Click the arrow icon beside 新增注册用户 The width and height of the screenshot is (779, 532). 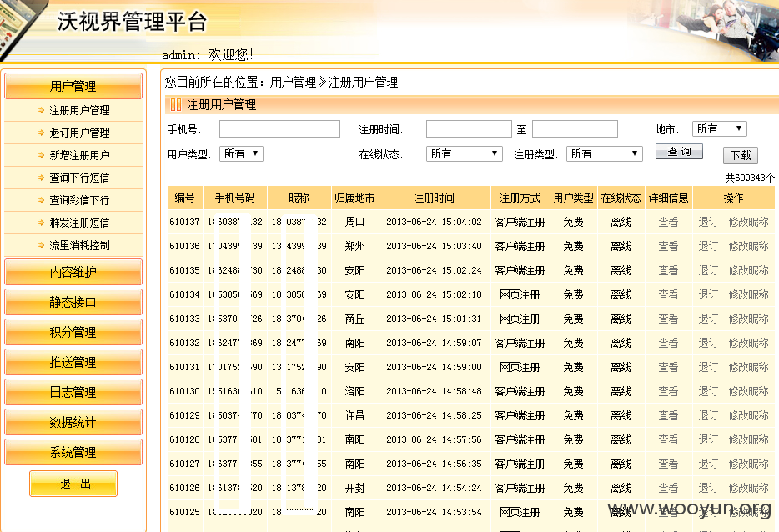click(41, 155)
